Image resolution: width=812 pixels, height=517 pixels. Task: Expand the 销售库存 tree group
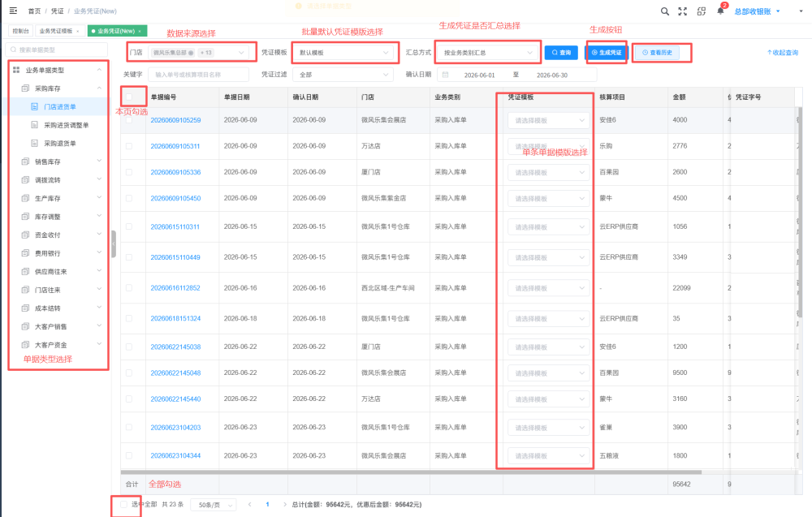(x=99, y=162)
